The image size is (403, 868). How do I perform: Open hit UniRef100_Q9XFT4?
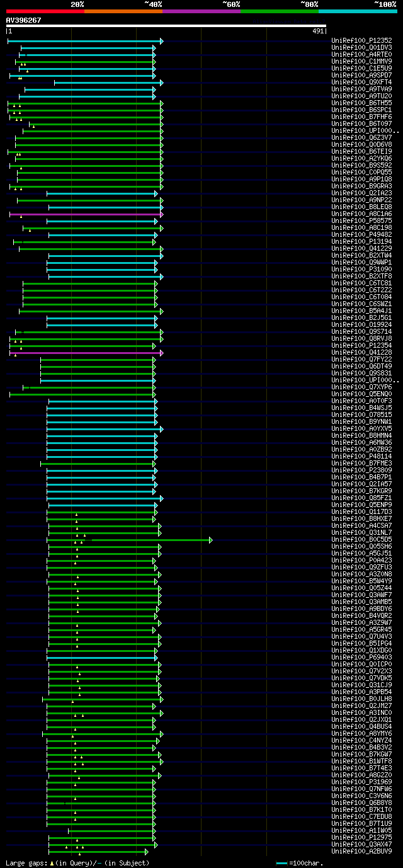(x=361, y=83)
